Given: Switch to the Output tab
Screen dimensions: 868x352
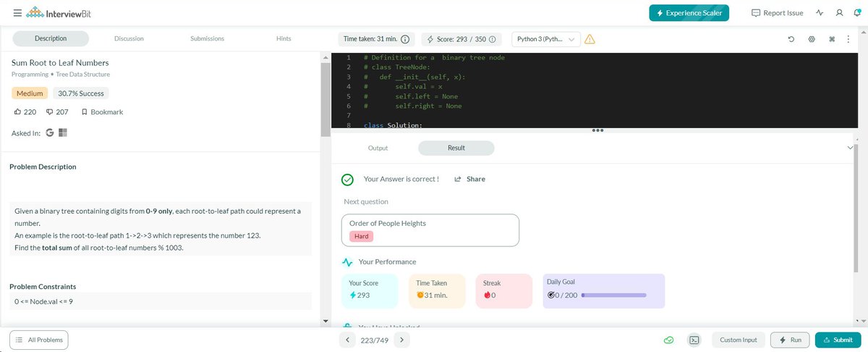Looking at the screenshot, I should (378, 148).
